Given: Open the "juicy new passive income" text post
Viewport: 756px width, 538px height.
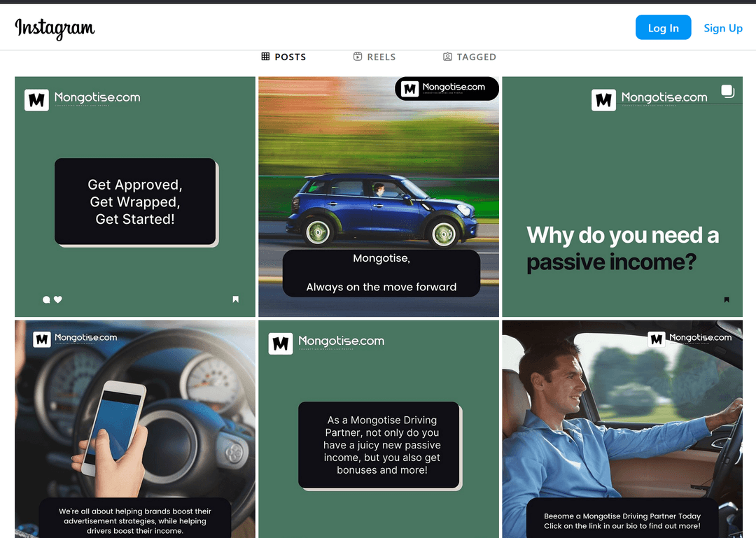Looking at the screenshot, I should pos(379,445).
